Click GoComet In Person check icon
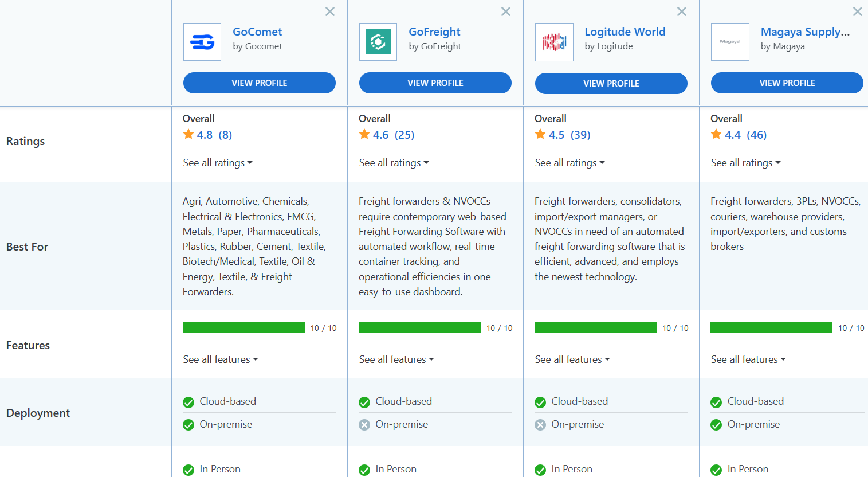This screenshot has height=477, width=868. tap(188, 470)
